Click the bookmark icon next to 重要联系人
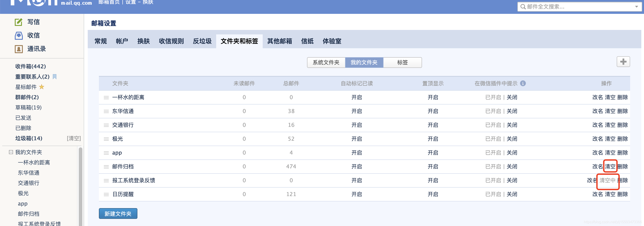This screenshot has width=644, height=226. point(55,77)
